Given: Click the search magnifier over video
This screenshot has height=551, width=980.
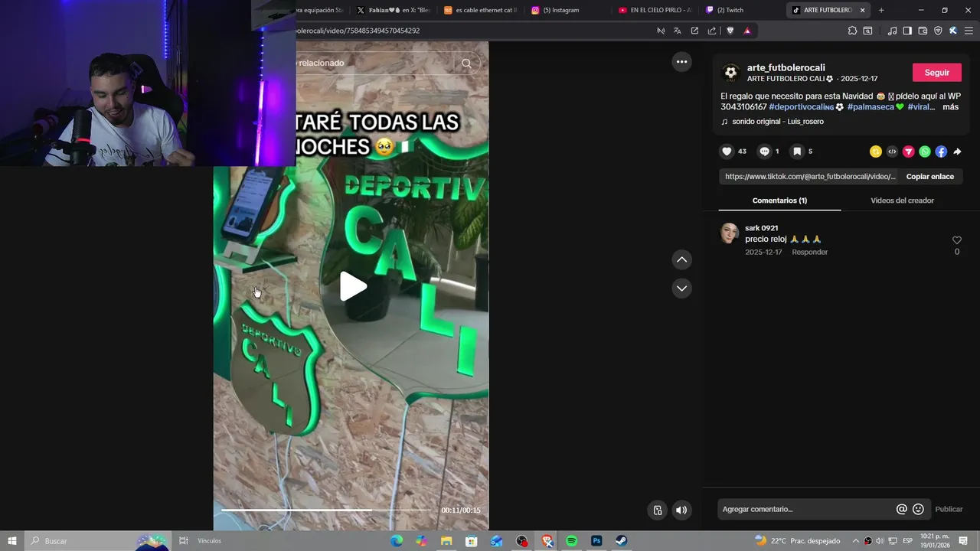Looking at the screenshot, I should tap(466, 64).
